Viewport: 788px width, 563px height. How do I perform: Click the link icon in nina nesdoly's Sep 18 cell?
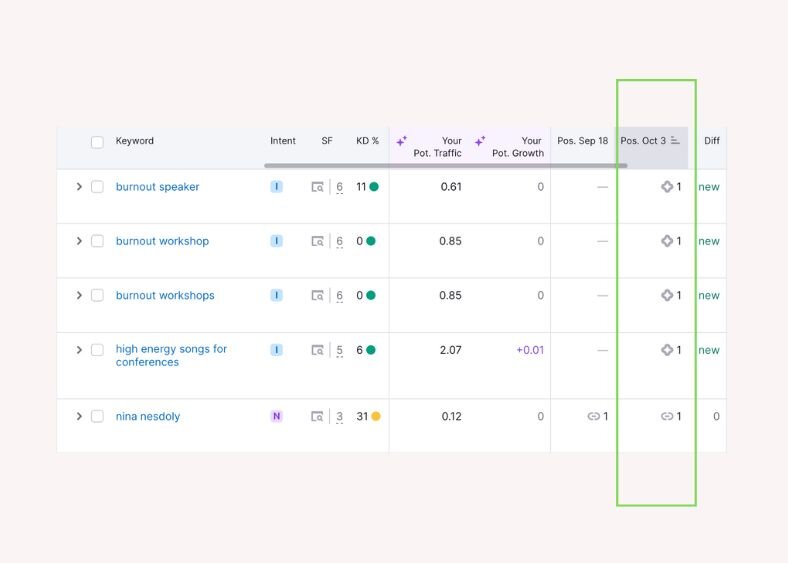click(x=593, y=417)
